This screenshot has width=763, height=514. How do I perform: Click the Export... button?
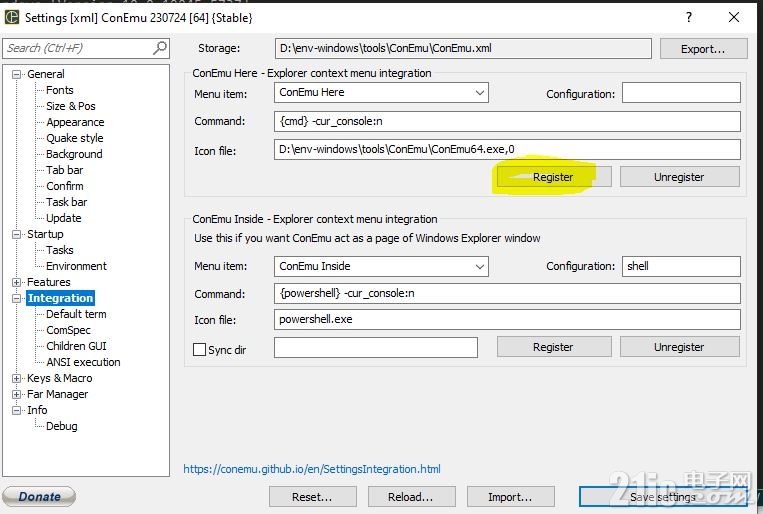[x=703, y=49]
